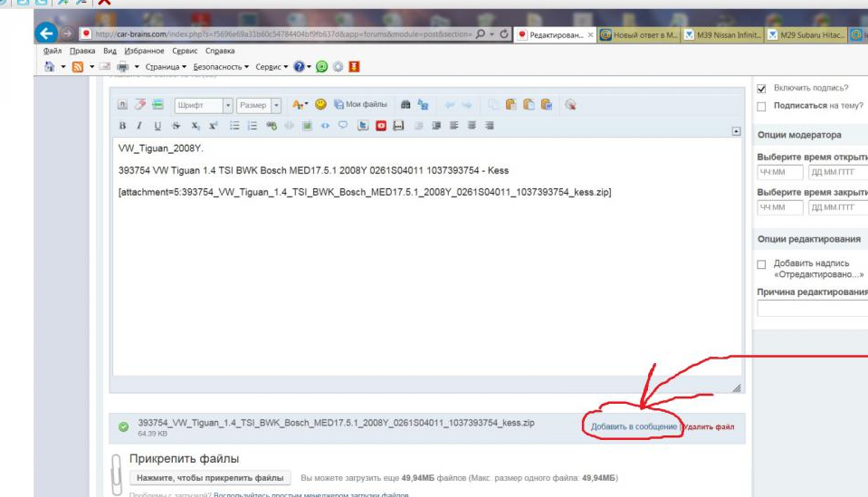868x497 pixels.
Task: Insert a bulleted list
Action: tap(234, 126)
